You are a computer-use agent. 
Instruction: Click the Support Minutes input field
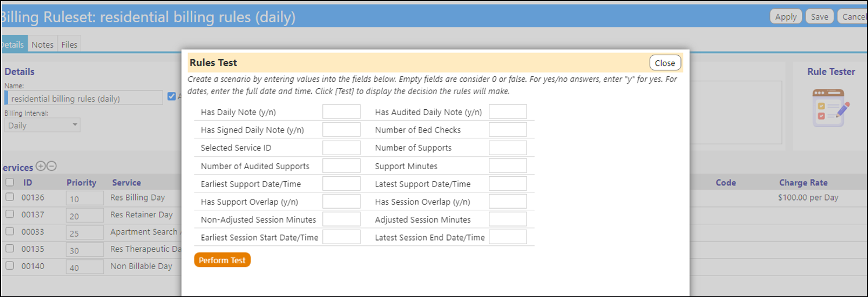[508, 166]
